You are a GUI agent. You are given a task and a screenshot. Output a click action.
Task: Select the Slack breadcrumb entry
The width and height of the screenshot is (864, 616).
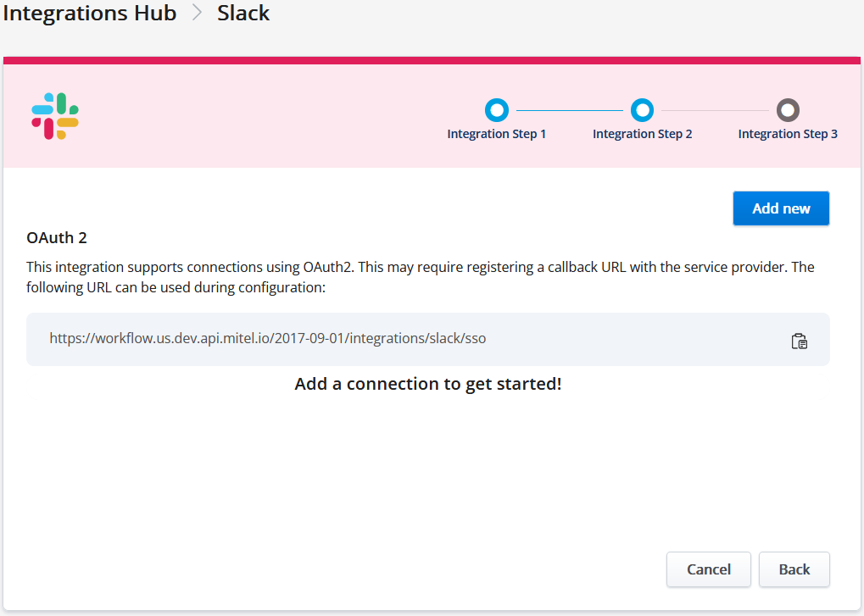(x=242, y=13)
